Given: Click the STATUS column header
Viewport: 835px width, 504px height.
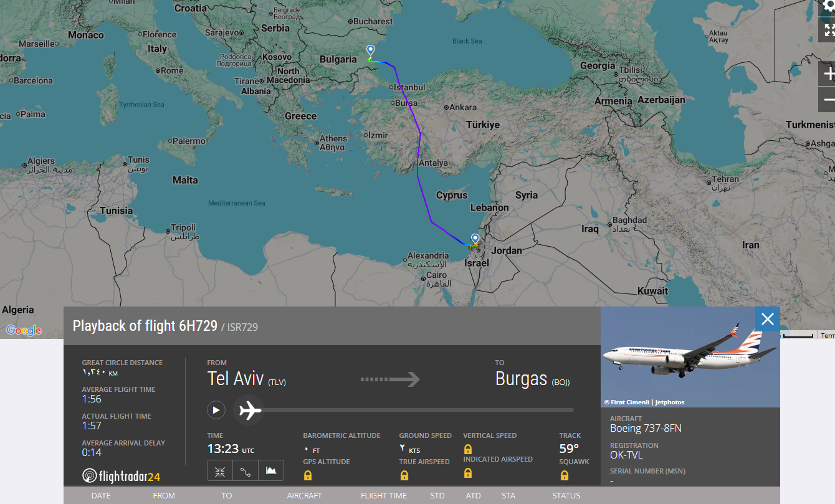Looking at the screenshot, I should tap(566, 496).
